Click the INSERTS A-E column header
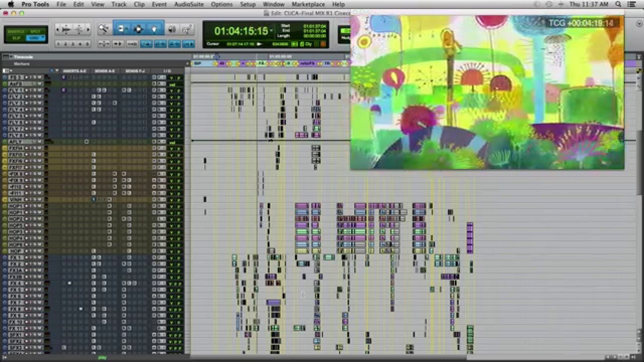This screenshot has height=362, width=644. tap(74, 71)
